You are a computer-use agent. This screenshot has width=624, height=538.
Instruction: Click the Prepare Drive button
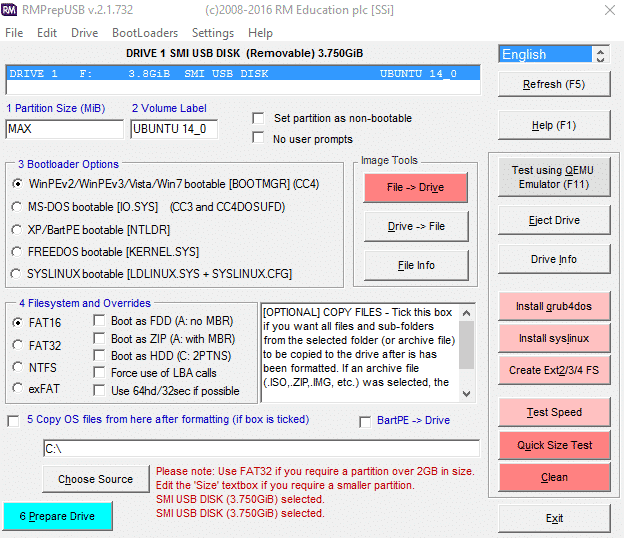(57, 516)
